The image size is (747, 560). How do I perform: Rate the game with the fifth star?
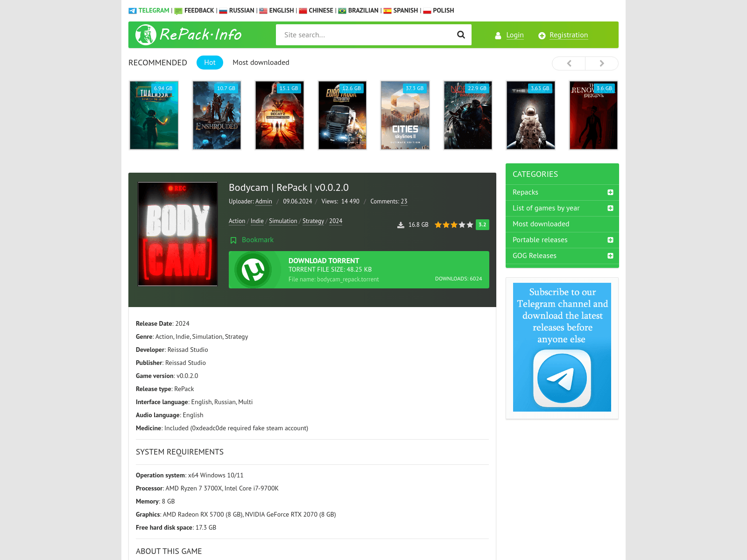coord(470,225)
